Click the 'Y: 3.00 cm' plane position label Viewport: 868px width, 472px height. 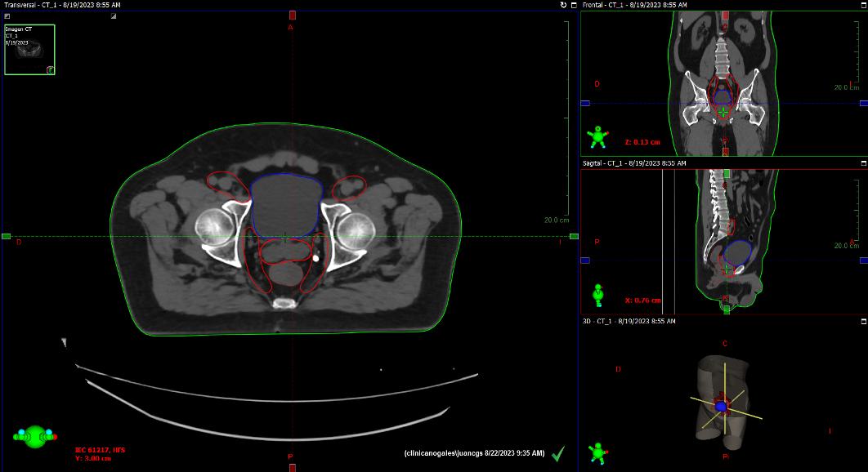point(93,458)
